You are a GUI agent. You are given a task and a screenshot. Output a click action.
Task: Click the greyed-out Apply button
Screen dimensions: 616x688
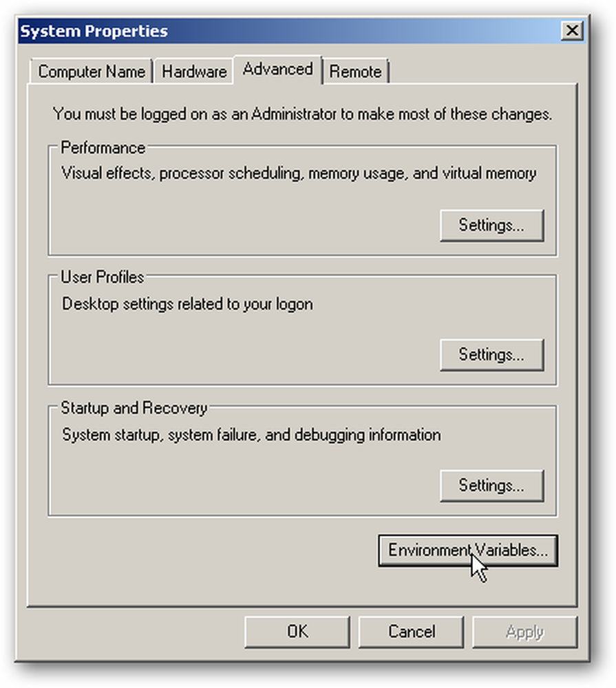click(x=524, y=632)
